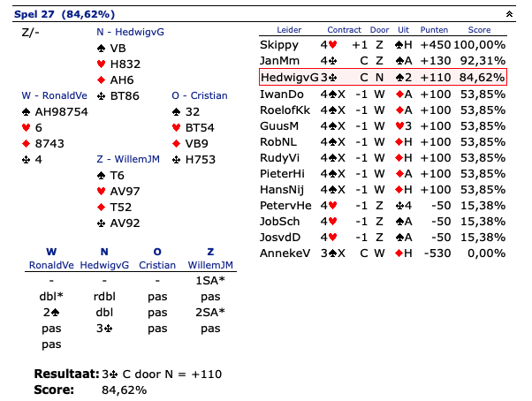532x401 pixels.
Task: Open player link W - RonaldVe
Action: [54, 95]
